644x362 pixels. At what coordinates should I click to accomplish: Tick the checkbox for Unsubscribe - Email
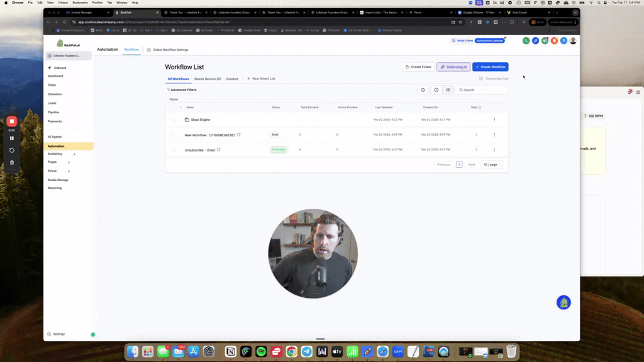[173, 150]
